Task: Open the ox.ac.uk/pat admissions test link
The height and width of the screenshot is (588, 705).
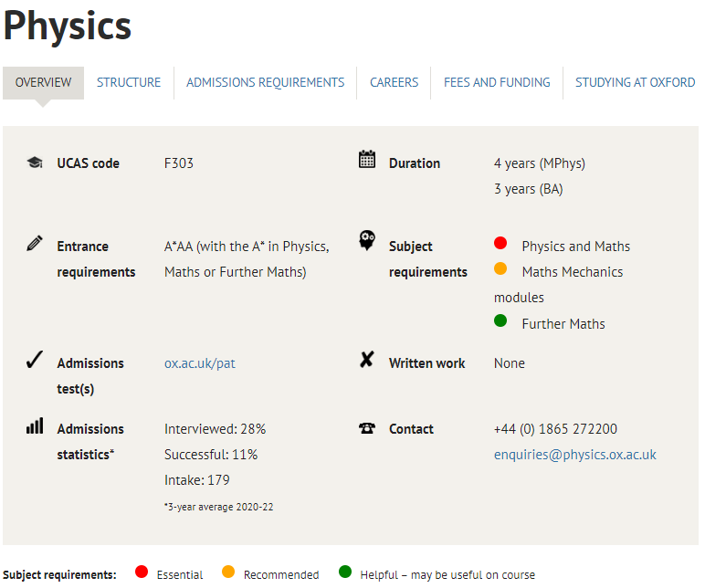Action: [x=200, y=363]
